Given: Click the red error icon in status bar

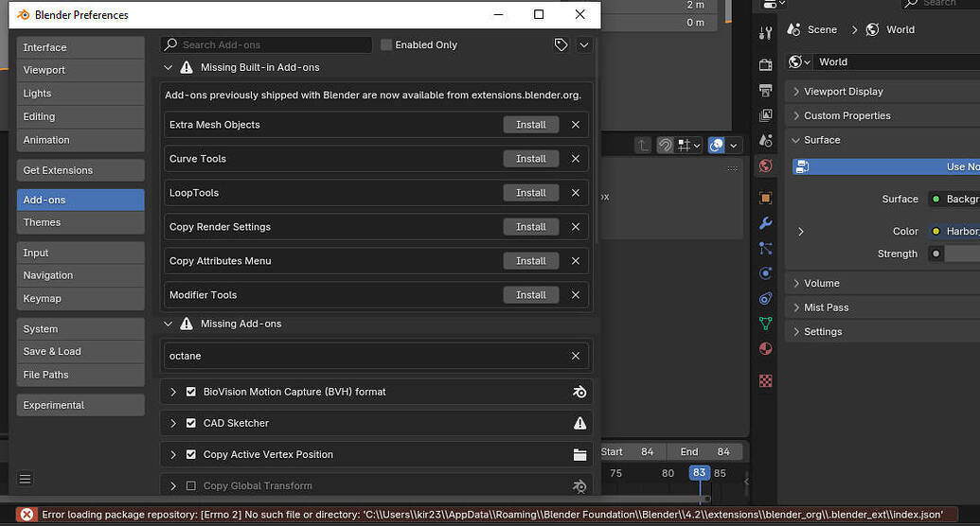Looking at the screenshot, I should 27,515.
